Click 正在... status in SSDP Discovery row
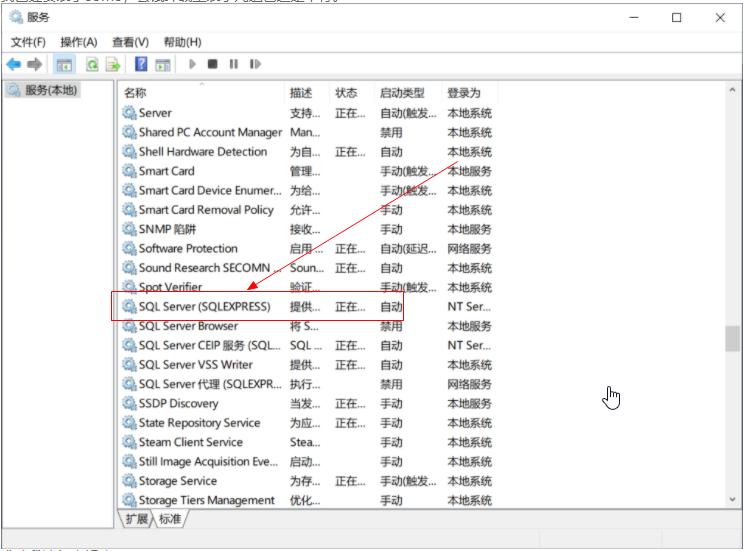The height and width of the screenshot is (551, 743). pos(350,403)
